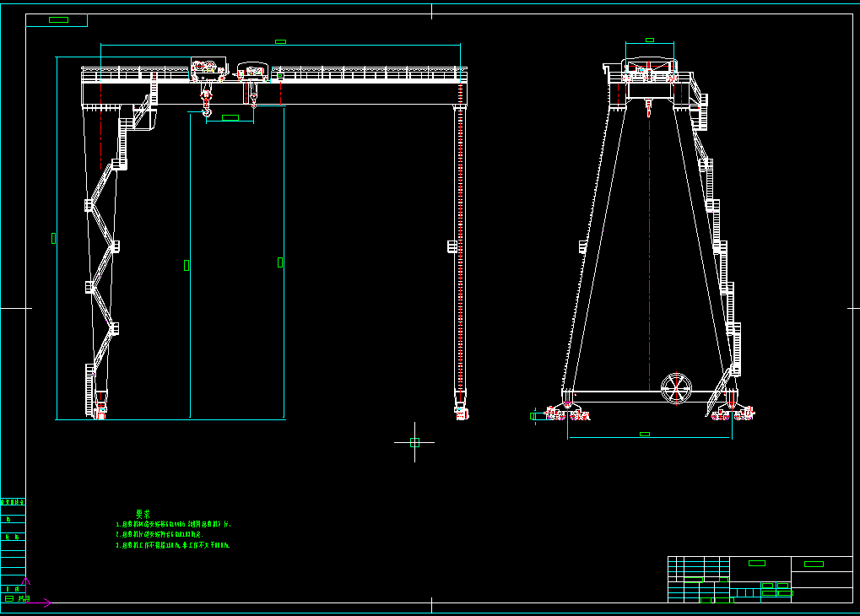Screen dimensions: 860x616
Task: Click the crosshair pickbox near drawing center
Action: [414, 443]
